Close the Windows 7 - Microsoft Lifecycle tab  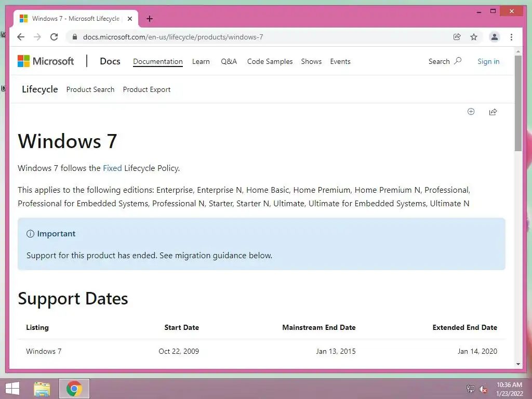(129, 19)
